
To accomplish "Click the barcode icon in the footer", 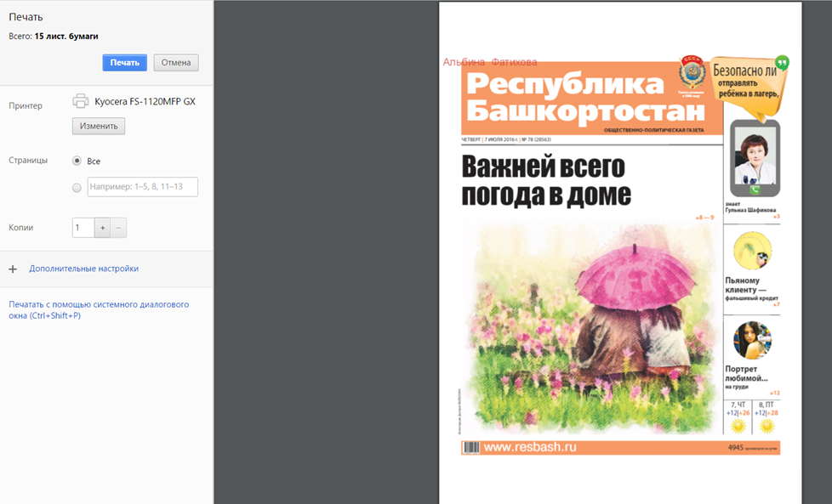I will click(x=471, y=448).
